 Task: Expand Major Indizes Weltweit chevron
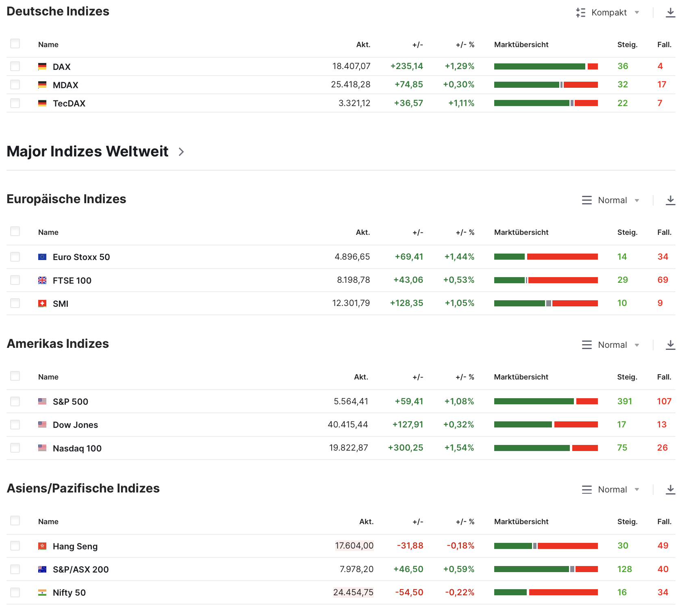(x=181, y=152)
